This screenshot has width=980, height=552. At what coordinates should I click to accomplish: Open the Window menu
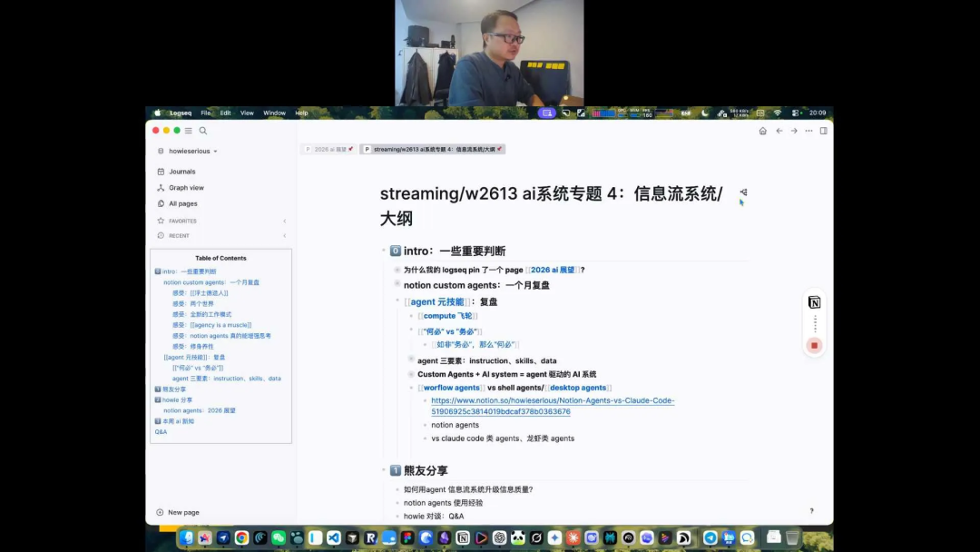[274, 113]
